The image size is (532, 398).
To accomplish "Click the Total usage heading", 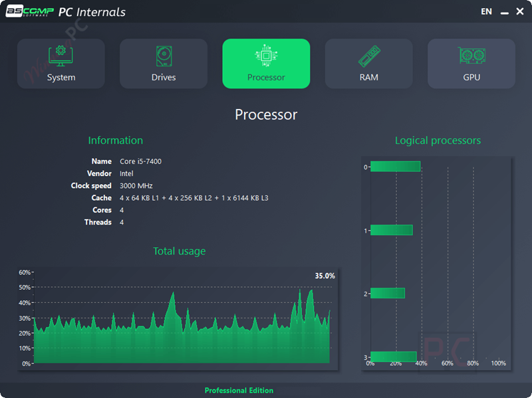I will pos(179,251).
